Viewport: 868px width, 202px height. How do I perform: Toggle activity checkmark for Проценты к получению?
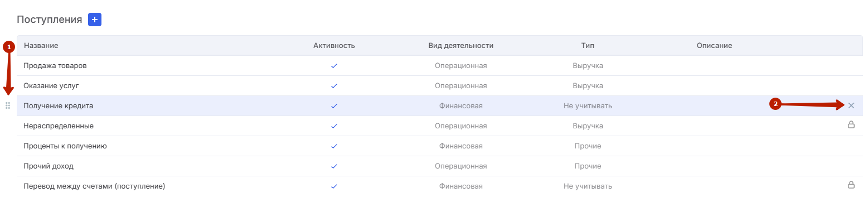point(334,146)
